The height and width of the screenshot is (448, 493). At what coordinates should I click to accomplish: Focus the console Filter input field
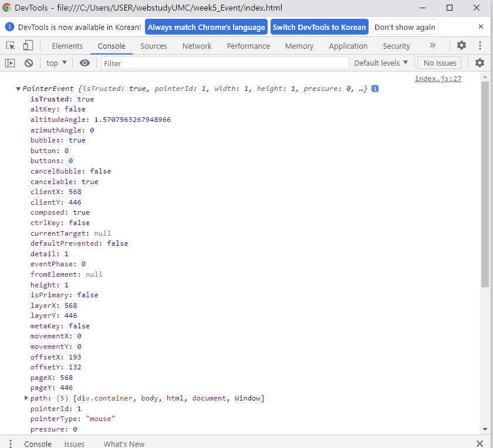coord(225,63)
